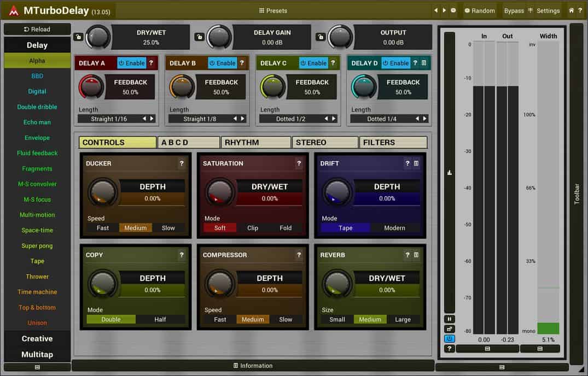Select the CONTROLS tab

pos(118,142)
